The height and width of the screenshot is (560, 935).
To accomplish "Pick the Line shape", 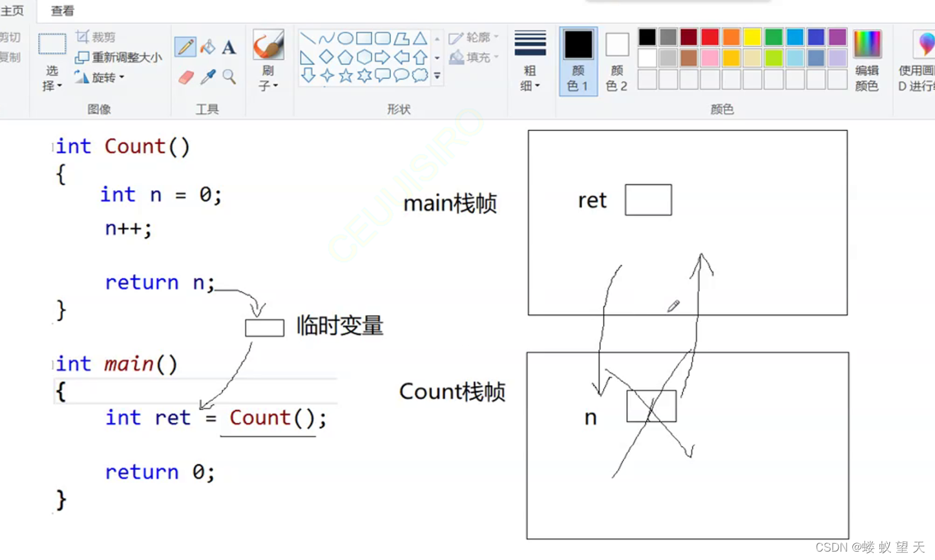I will coord(308,38).
